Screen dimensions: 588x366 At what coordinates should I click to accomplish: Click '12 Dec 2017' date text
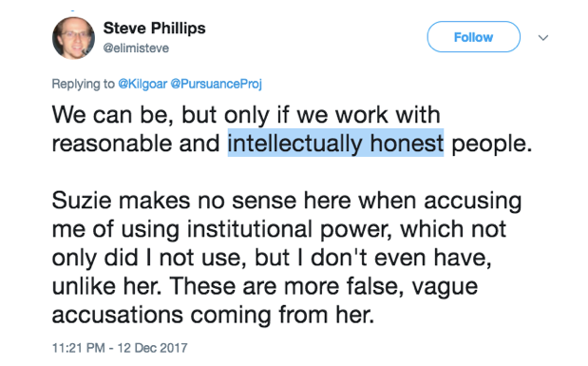(152, 348)
